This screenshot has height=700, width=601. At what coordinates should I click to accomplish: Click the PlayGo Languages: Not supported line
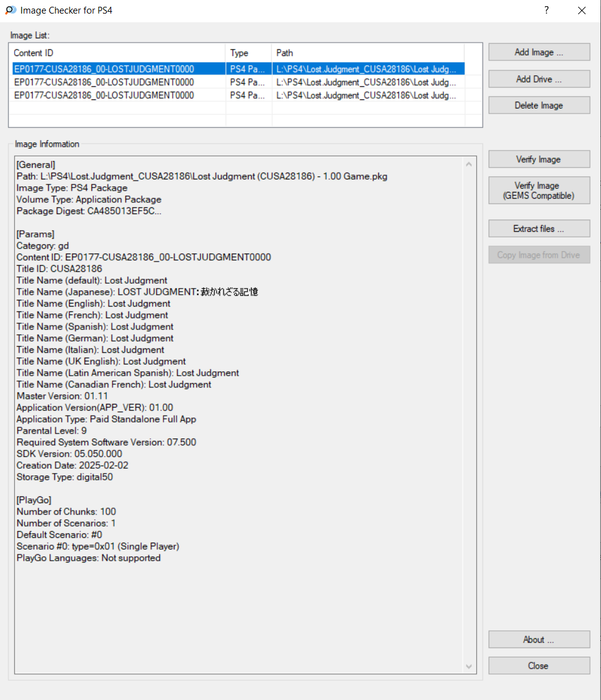coord(88,558)
